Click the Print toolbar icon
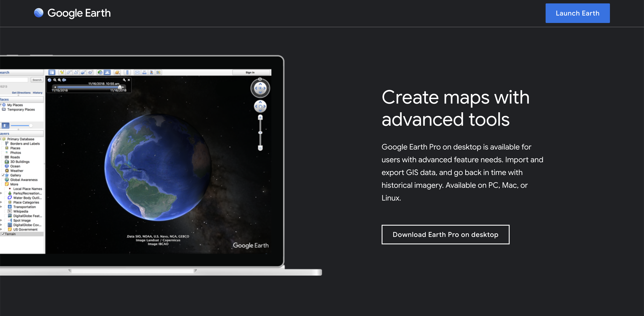644x316 pixels. click(x=145, y=72)
